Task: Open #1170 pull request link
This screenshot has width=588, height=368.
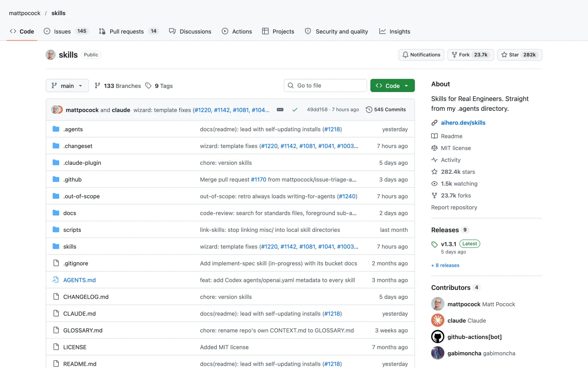Action: point(258,180)
